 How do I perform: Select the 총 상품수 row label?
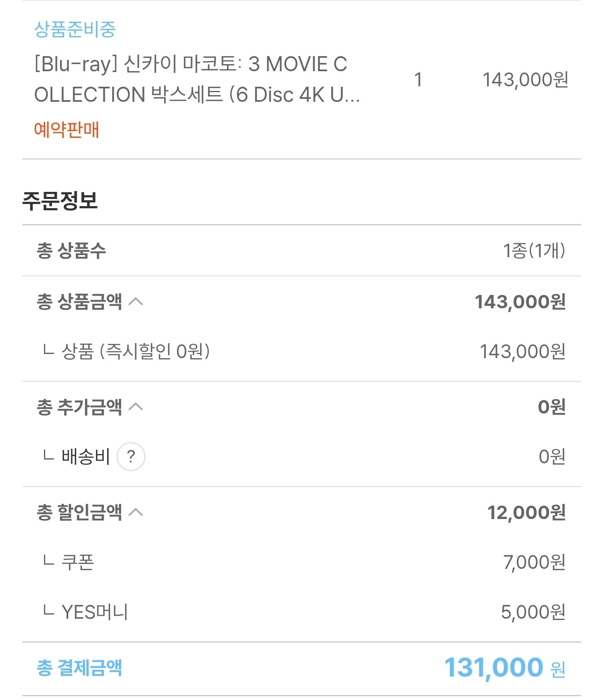point(71,251)
